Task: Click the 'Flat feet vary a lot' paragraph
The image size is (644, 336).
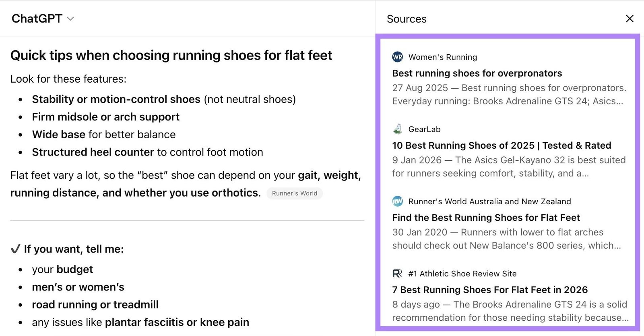Action: pyautogui.click(x=186, y=184)
